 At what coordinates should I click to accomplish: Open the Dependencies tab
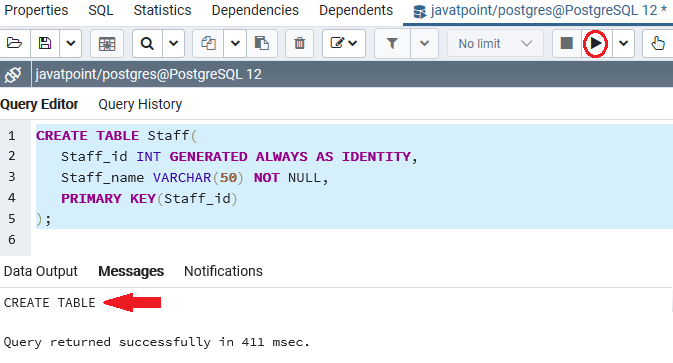pos(255,10)
